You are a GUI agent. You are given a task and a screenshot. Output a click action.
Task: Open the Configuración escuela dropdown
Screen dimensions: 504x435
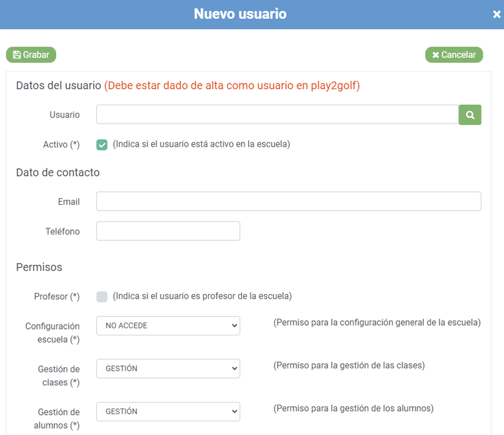[168, 326]
